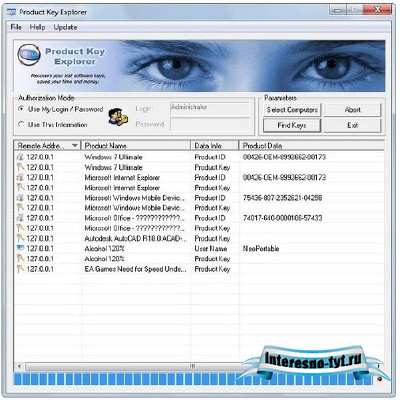Click the users icon beside Login field

point(118,117)
